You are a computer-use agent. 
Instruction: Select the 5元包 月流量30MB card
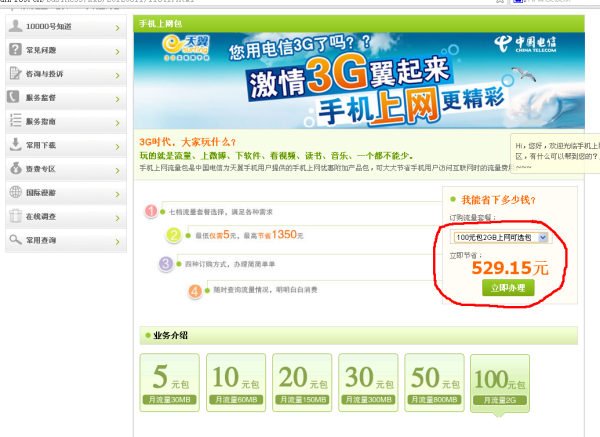[170, 382]
